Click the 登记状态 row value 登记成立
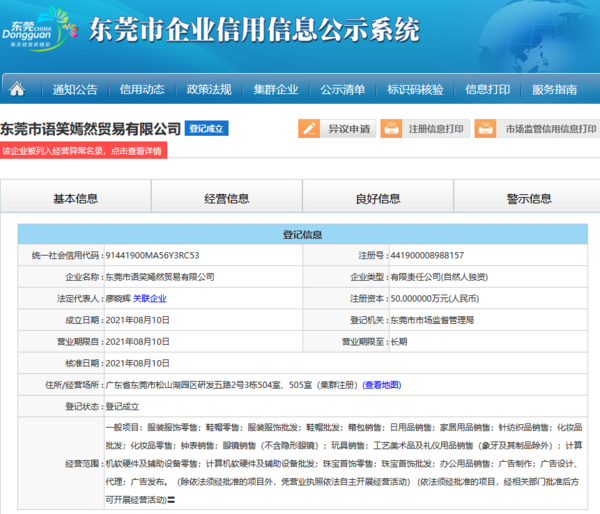Screen dimensions: 600x514 122,406
